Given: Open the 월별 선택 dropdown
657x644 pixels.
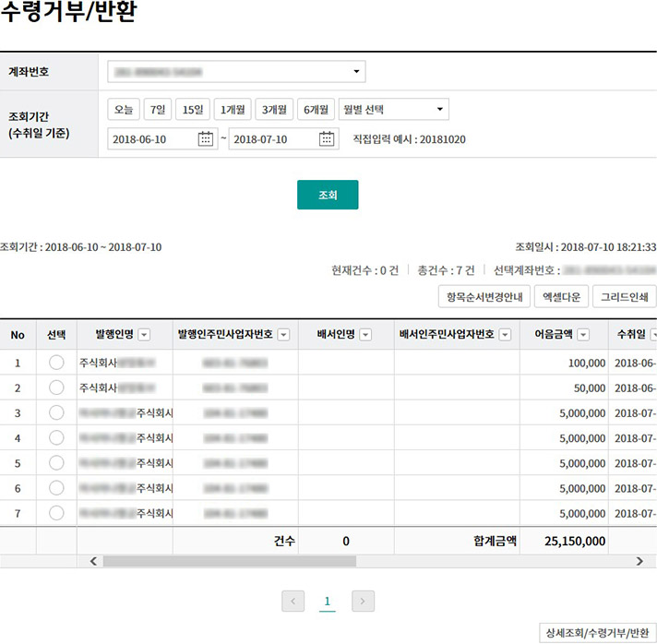Looking at the screenshot, I should [394, 110].
